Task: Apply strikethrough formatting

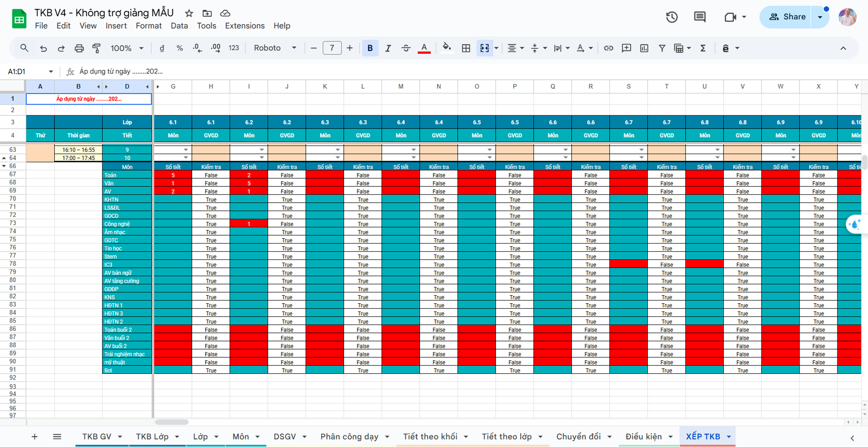Action: (x=406, y=48)
